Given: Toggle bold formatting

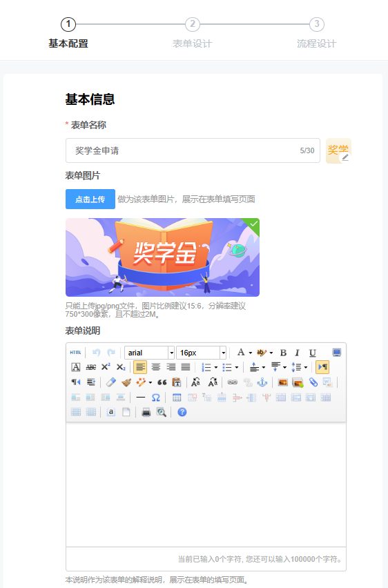Looking at the screenshot, I should pos(283,353).
